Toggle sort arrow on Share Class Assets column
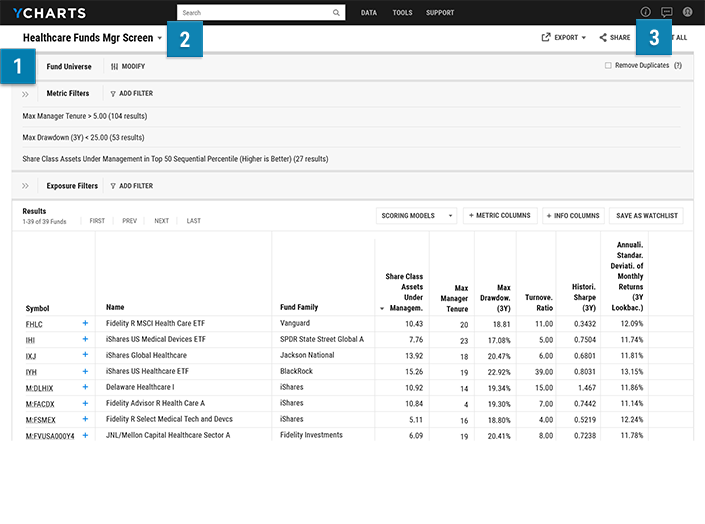 pos(382,309)
